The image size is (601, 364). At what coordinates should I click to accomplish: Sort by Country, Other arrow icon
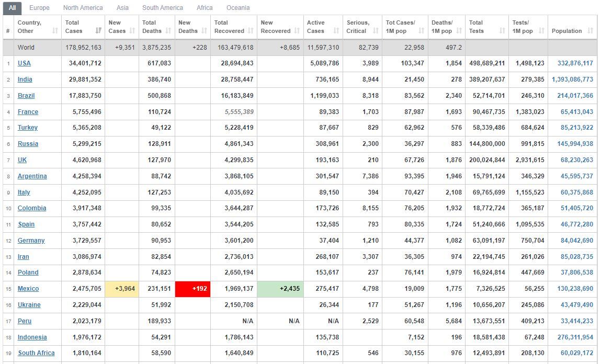click(55, 31)
